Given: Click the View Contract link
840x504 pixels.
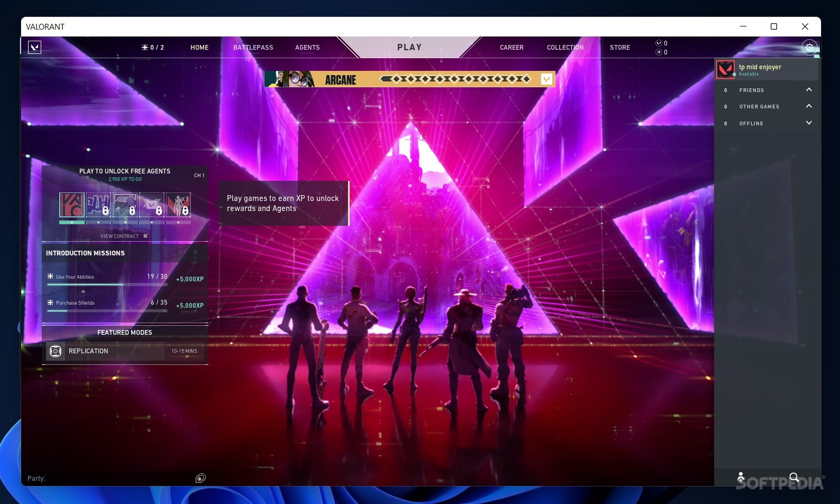Looking at the screenshot, I should coord(120,236).
